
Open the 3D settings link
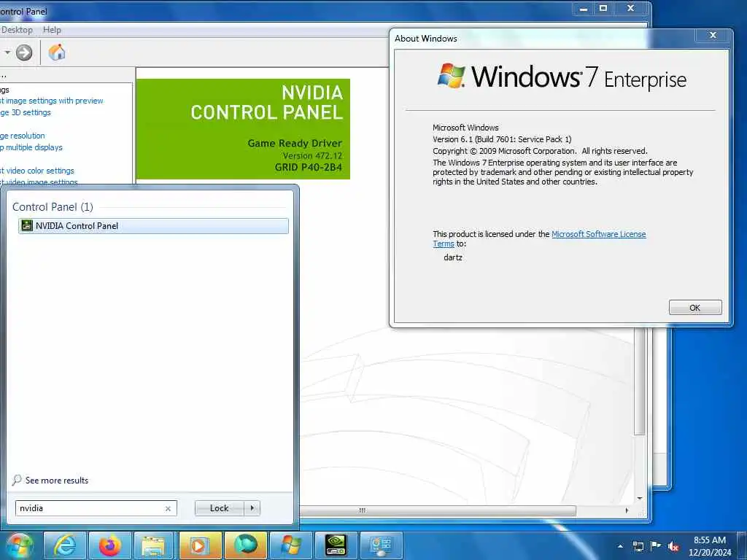[26, 112]
